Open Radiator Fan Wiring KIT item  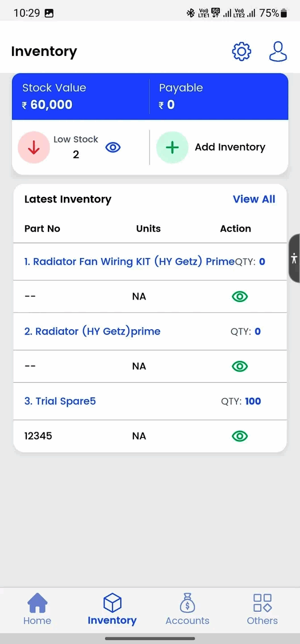point(129,262)
